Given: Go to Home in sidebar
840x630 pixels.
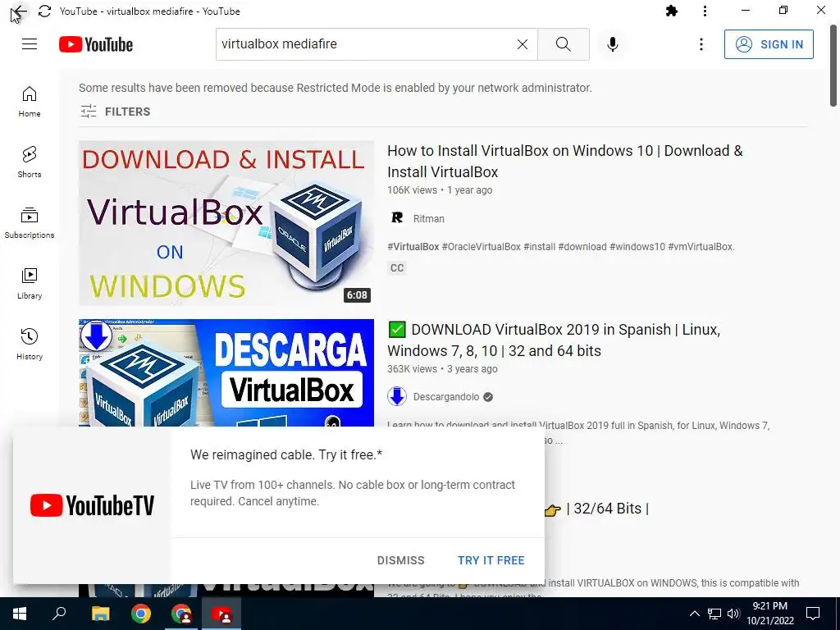Looking at the screenshot, I should click(30, 102).
